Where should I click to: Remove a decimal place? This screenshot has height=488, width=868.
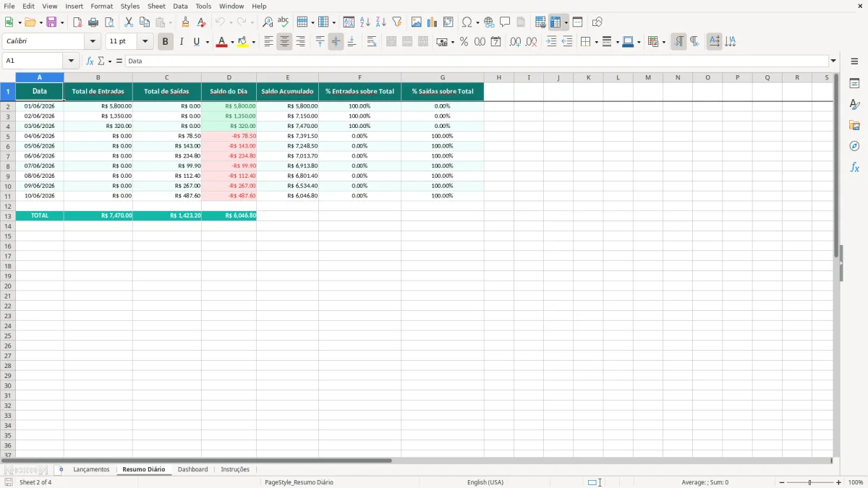click(x=532, y=42)
